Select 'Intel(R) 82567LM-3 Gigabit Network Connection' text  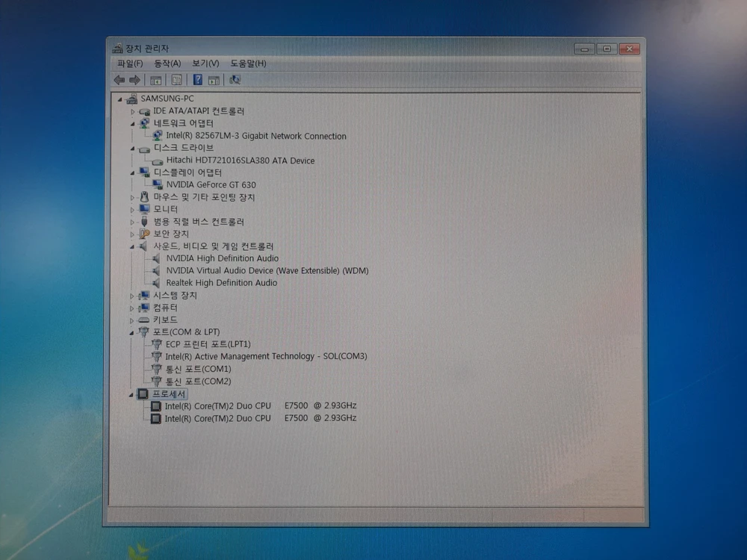coord(255,136)
